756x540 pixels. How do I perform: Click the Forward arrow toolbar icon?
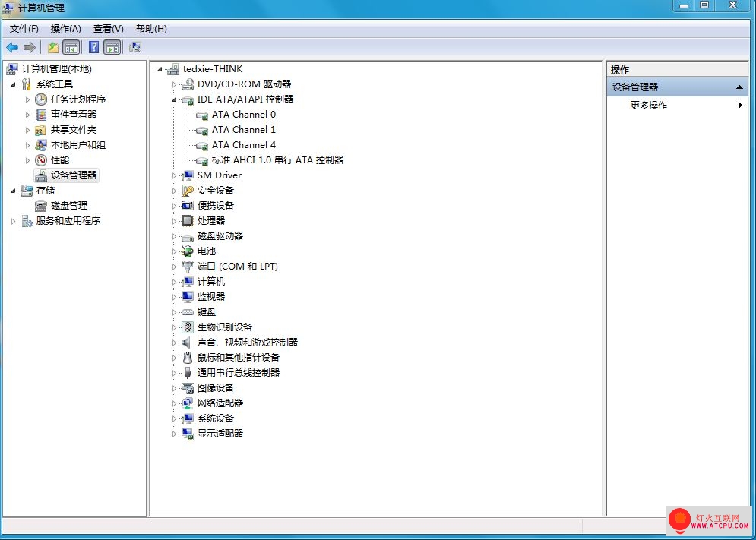coord(30,47)
